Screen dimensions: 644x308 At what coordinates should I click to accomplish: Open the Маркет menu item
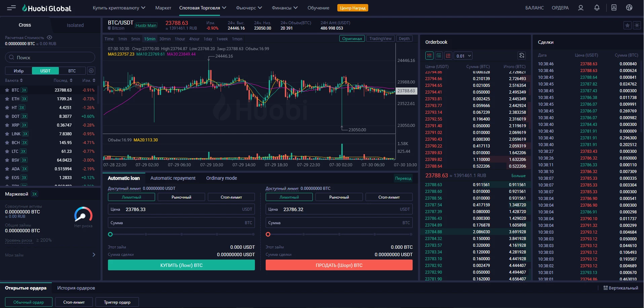pos(163,8)
